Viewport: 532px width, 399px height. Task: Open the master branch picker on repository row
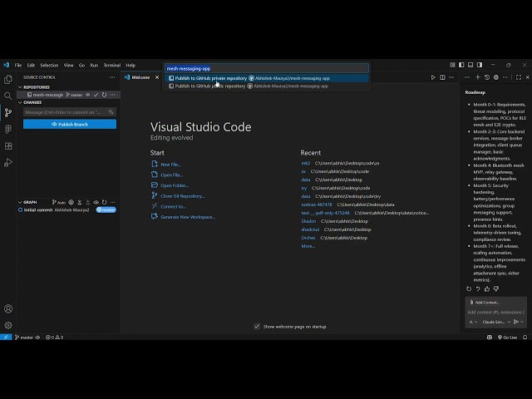[x=74, y=95]
